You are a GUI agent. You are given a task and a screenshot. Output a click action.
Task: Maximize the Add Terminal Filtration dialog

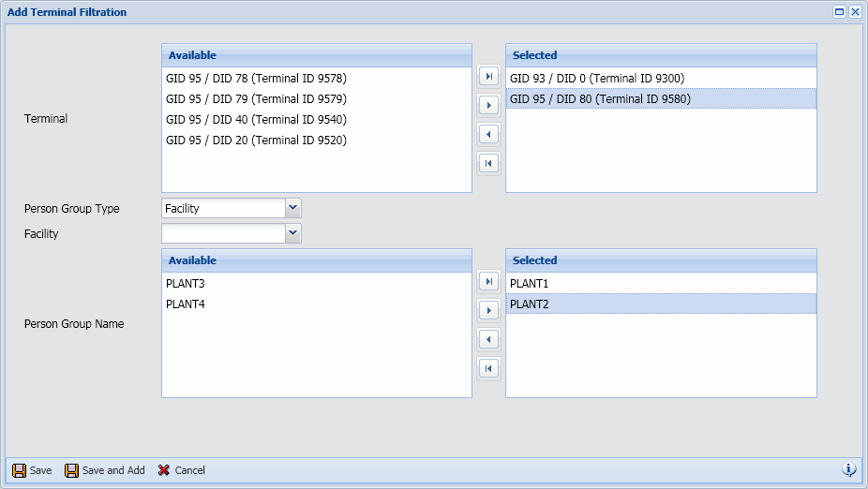(x=840, y=12)
